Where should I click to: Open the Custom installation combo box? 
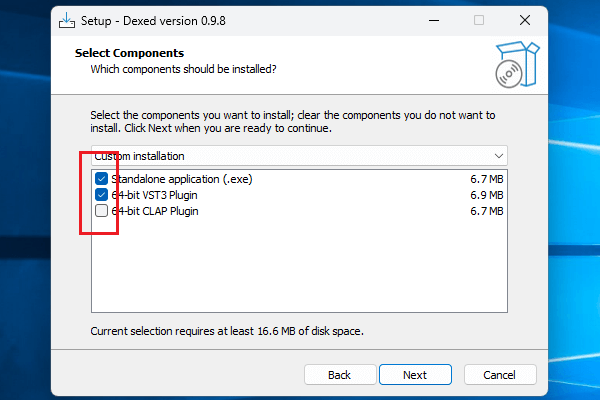[290, 156]
